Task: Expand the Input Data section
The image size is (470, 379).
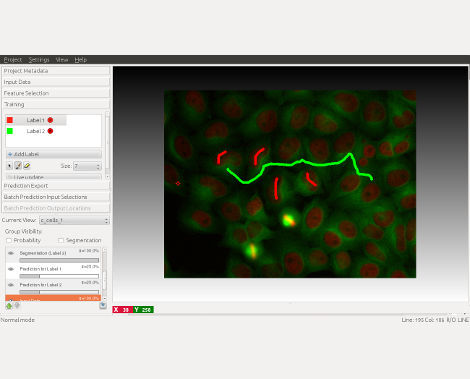Action: [56, 82]
